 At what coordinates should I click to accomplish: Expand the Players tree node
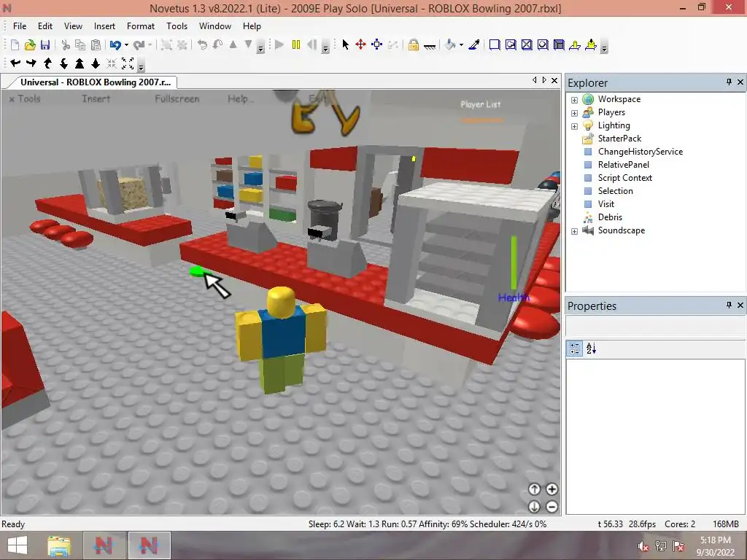574,113
